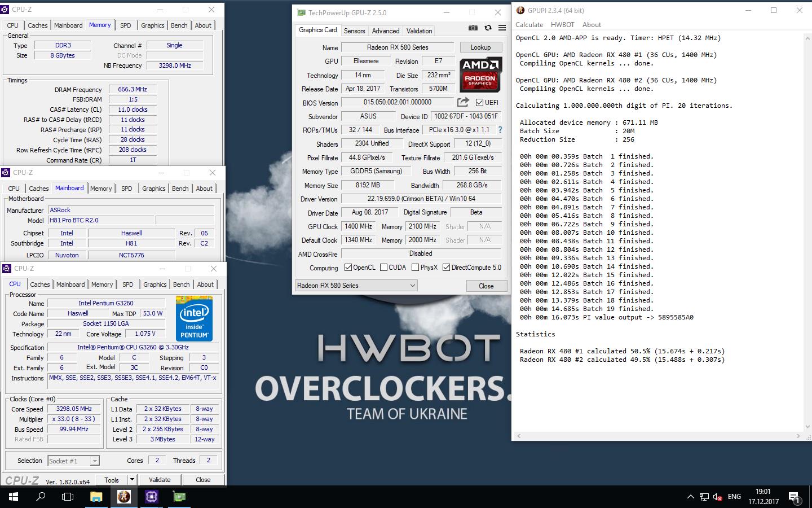812x508 pixels.
Task: Open the Socket #1 selection dropdown
Action: pos(73,461)
